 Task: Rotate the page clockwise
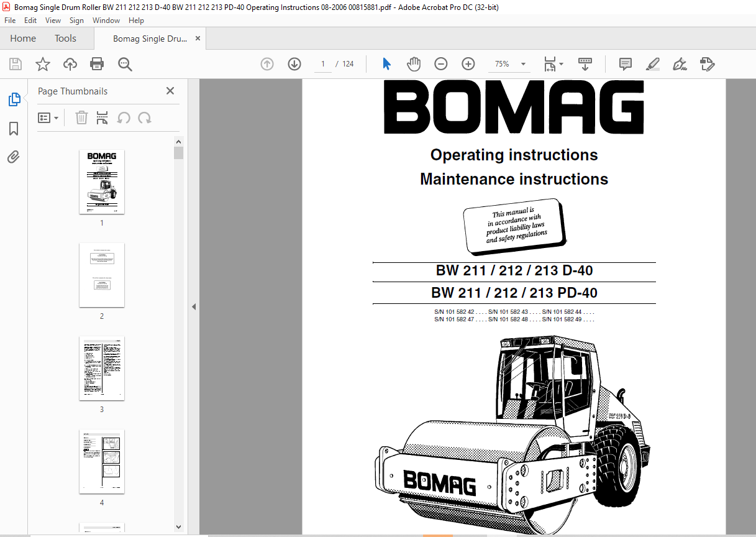(x=145, y=117)
